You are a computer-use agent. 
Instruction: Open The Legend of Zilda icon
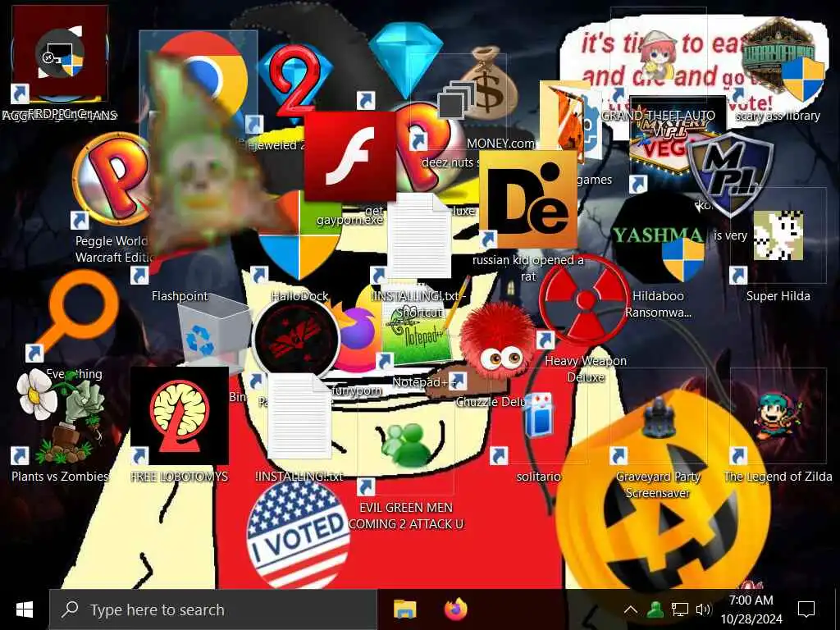(x=778, y=416)
